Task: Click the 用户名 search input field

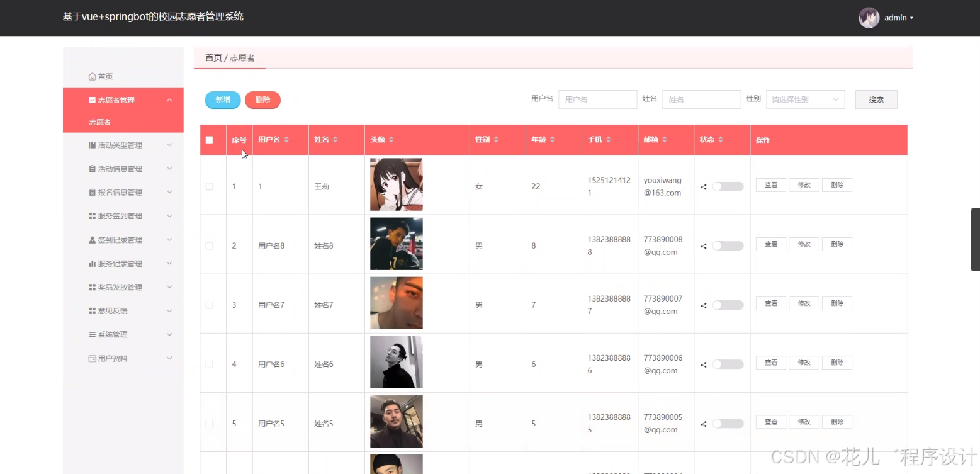Action: (598, 99)
